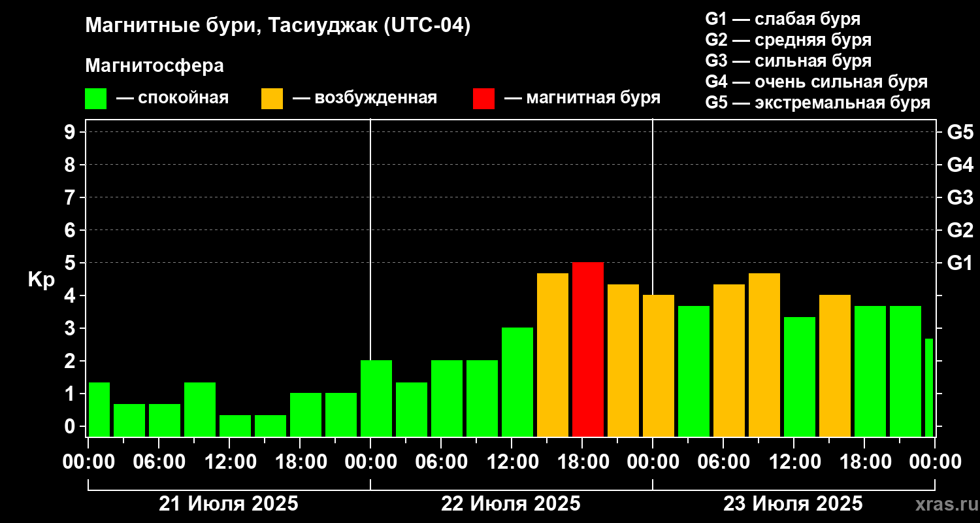The image size is (980, 523).
Task: Click the G4 label on right axis
Action: tap(960, 165)
